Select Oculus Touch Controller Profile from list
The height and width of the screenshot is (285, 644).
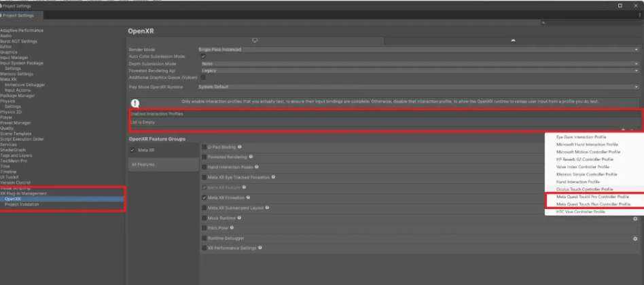(584, 189)
